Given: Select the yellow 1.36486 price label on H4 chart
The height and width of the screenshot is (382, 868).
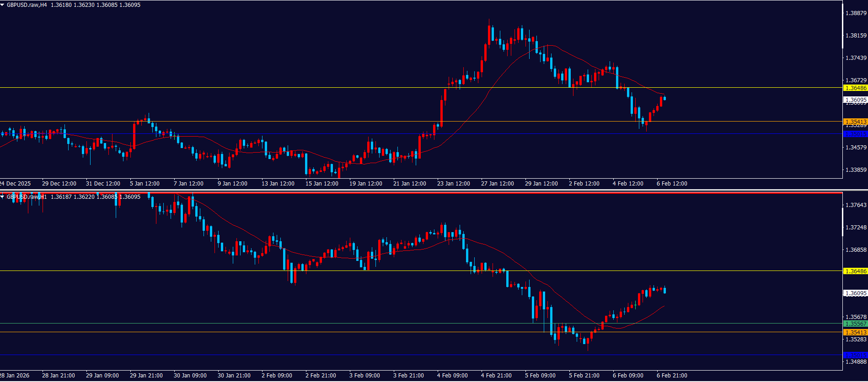Looking at the screenshot, I should (855, 88).
